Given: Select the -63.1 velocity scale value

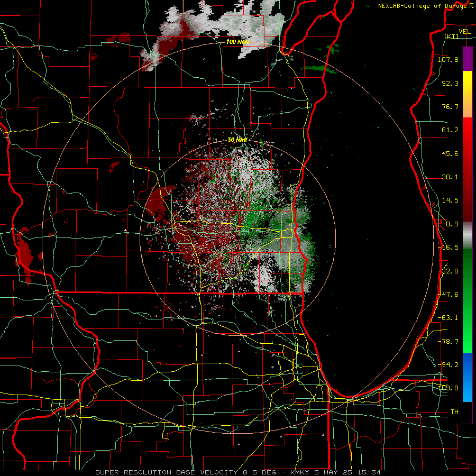Looking at the screenshot, I should click(x=448, y=318).
